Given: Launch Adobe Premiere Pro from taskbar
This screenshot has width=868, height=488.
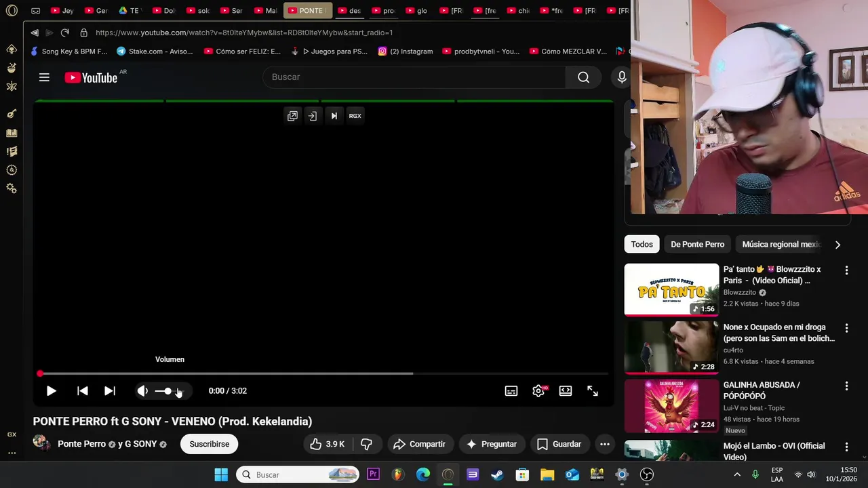Looking at the screenshot, I should click(373, 474).
